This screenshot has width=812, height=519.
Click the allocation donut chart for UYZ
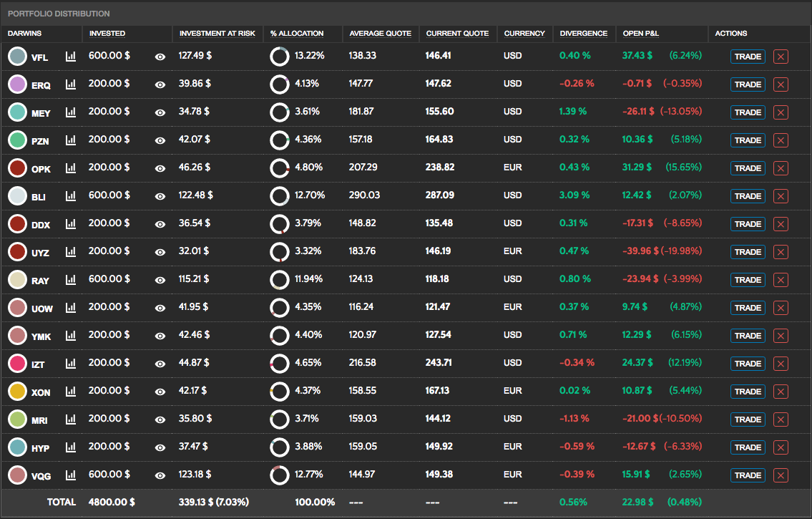click(x=279, y=252)
